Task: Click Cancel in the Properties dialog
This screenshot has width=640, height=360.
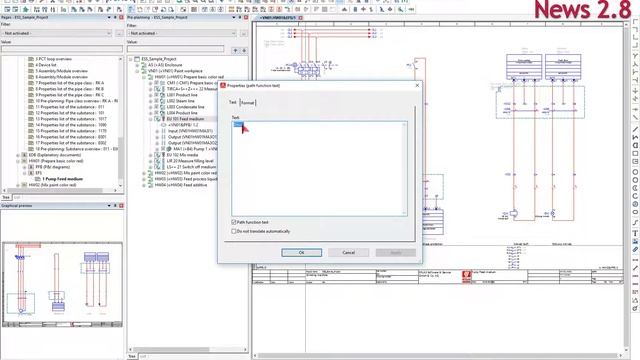Action: pos(348,253)
